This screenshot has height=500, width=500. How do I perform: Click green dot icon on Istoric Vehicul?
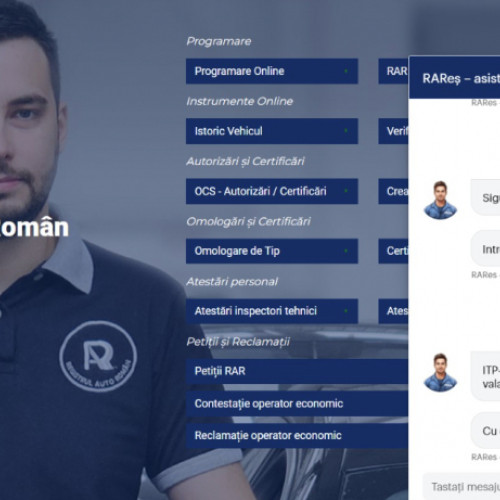[x=346, y=131]
